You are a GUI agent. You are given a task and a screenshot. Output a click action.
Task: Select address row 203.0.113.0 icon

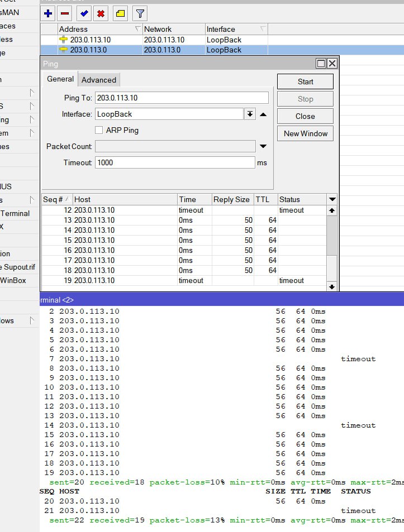tap(64, 50)
